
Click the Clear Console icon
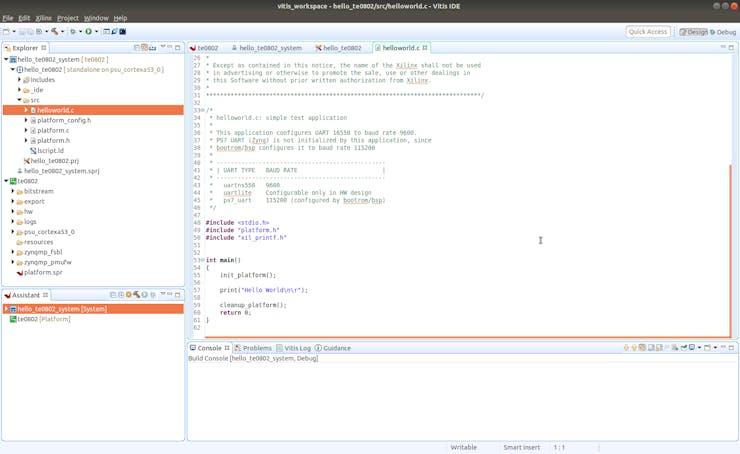(643, 348)
